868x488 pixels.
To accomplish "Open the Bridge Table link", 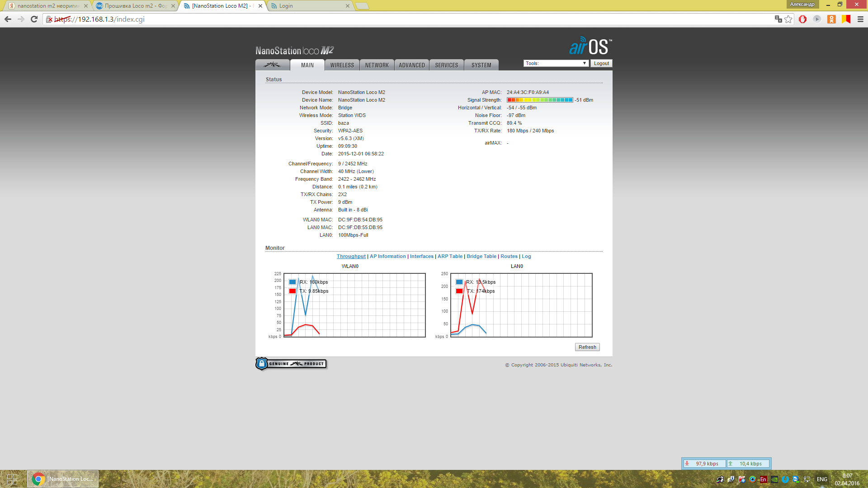I will click(x=481, y=256).
